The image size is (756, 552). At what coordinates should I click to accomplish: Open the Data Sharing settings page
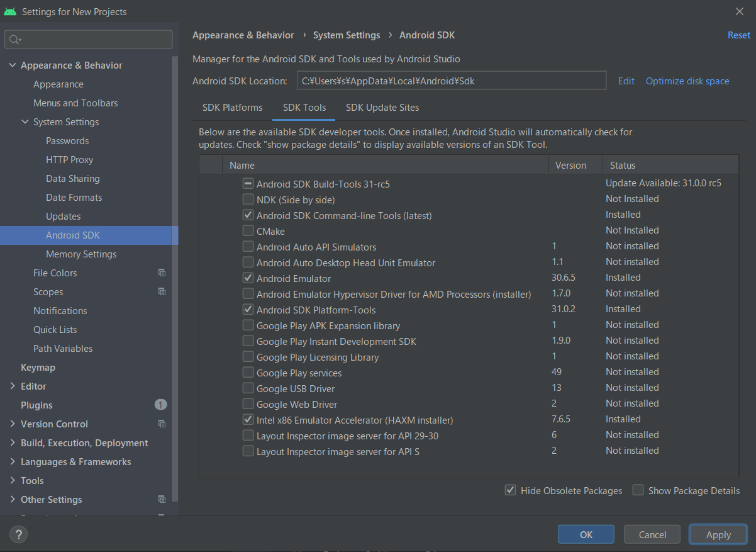[73, 179]
